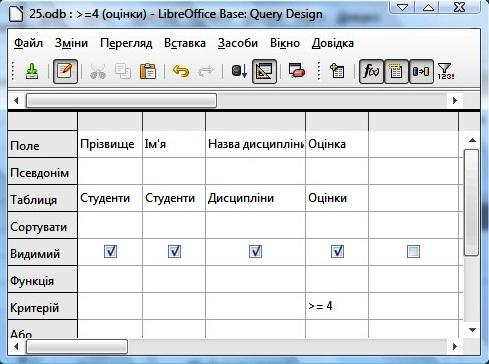Click right arrow of the top scrollbar
Image resolution: width=489 pixels, height=364 pixels.
(455, 100)
